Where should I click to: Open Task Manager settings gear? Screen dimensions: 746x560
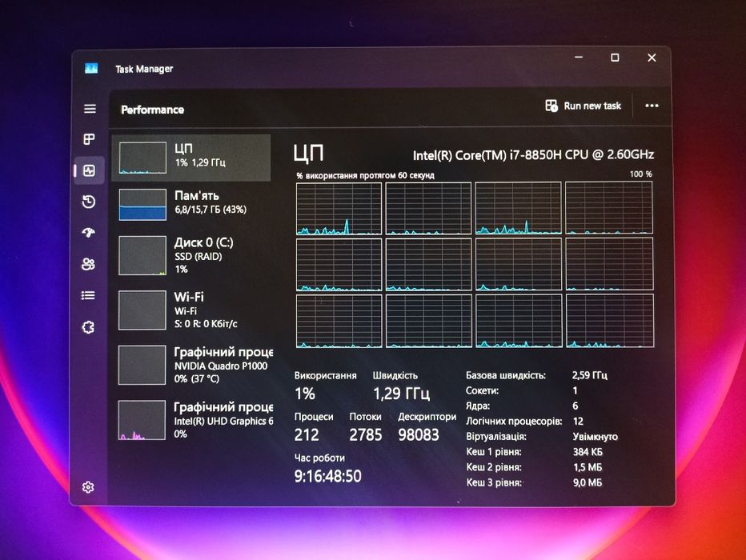pyautogui.click(x=88, y=486)
